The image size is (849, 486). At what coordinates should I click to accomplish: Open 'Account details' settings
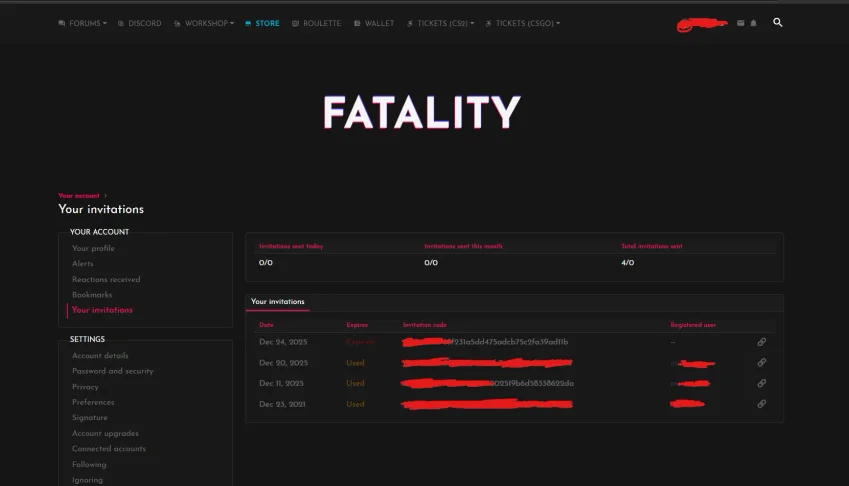(x=100, y=356)
